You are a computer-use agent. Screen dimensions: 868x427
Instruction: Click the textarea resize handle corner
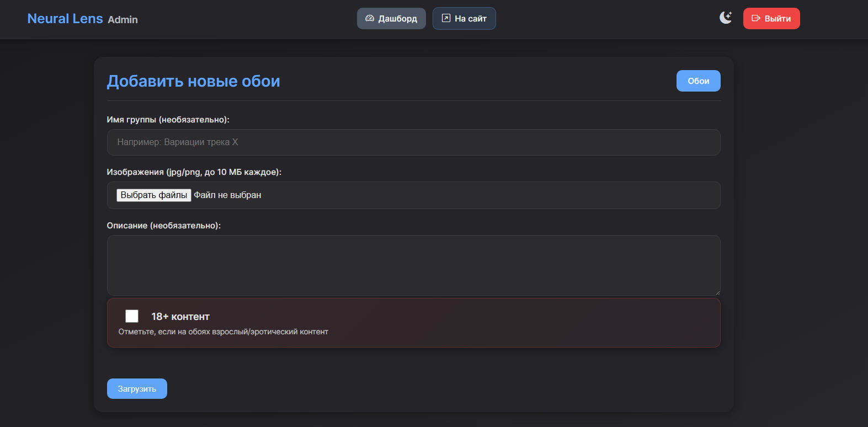(717, 292)
